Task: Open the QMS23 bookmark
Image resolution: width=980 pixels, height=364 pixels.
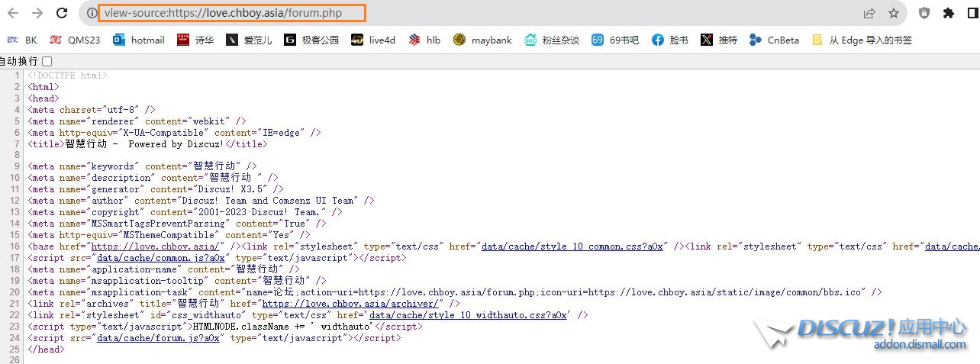Action: (75, 40)
